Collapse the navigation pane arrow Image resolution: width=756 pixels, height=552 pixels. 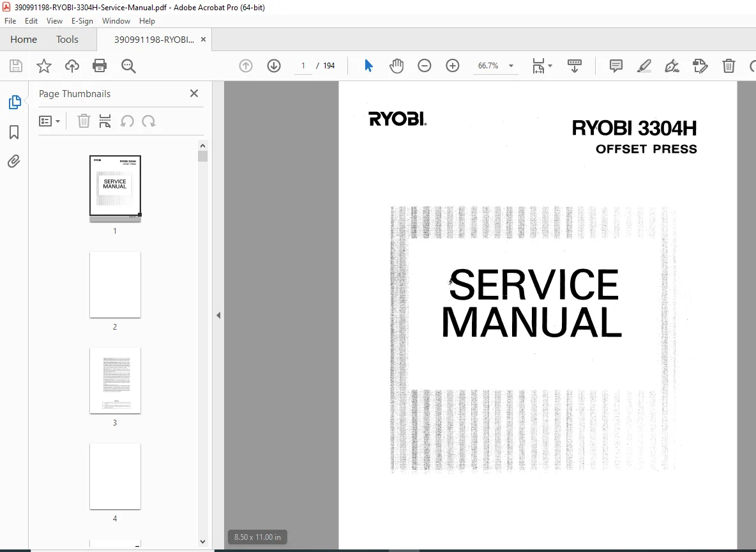point(218,316)
